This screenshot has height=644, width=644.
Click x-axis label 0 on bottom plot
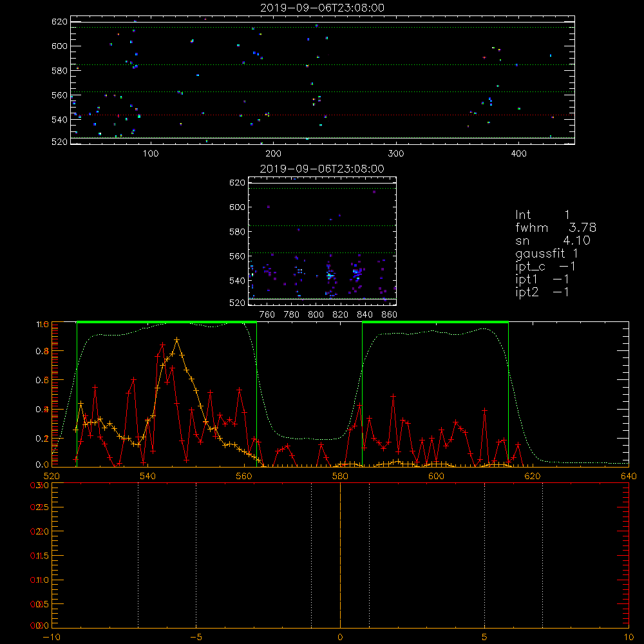coord(340,638)
